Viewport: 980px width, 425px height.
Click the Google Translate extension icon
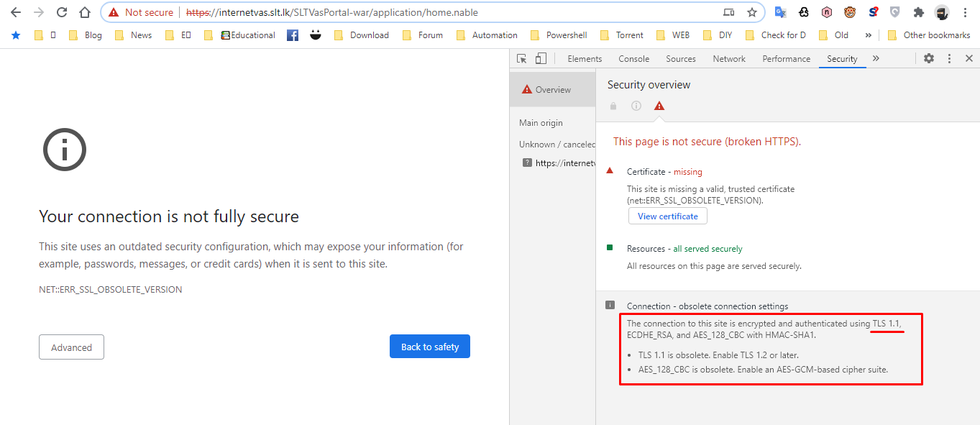[780, 12]
